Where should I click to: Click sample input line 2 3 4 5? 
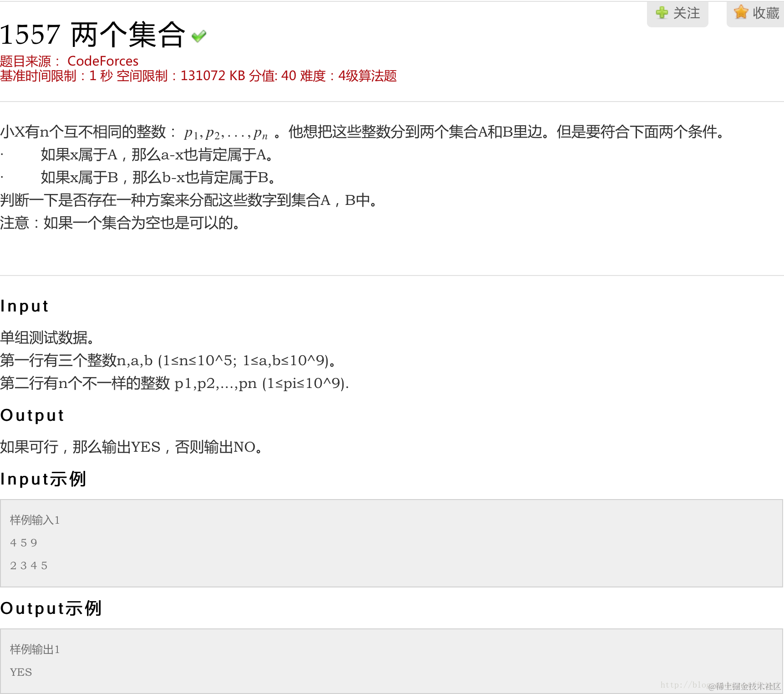[29, 566]
